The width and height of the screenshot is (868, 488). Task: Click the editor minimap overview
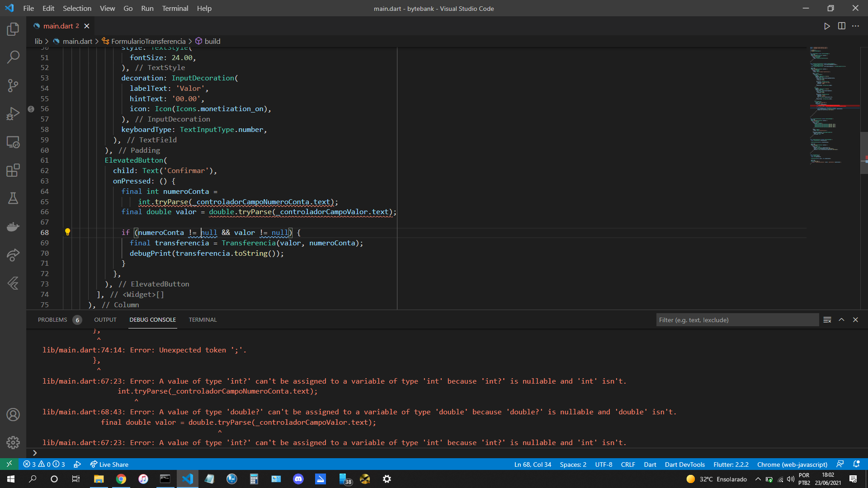(834, 105)
